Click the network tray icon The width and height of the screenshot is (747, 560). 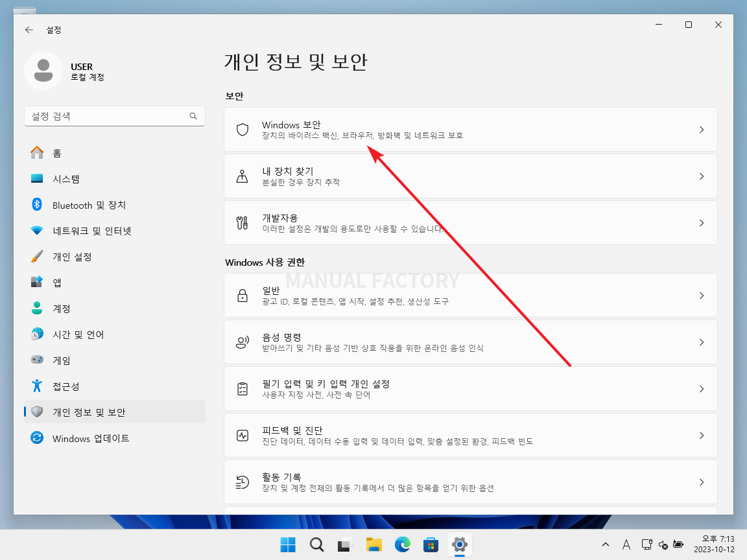(x=647, y=544)
